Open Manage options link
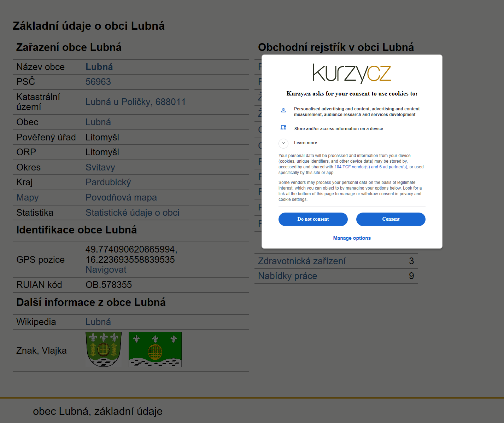 (x=352, y=238)
